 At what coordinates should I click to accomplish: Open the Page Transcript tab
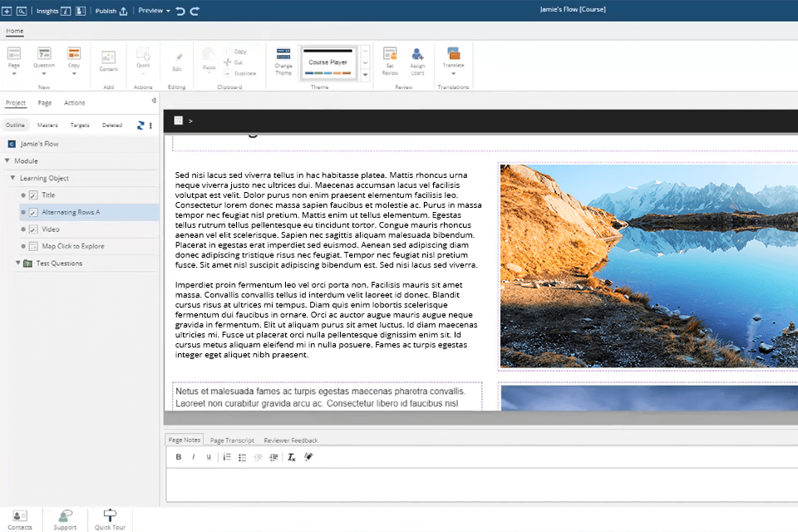pyautogui.click(x=232, y=441)
